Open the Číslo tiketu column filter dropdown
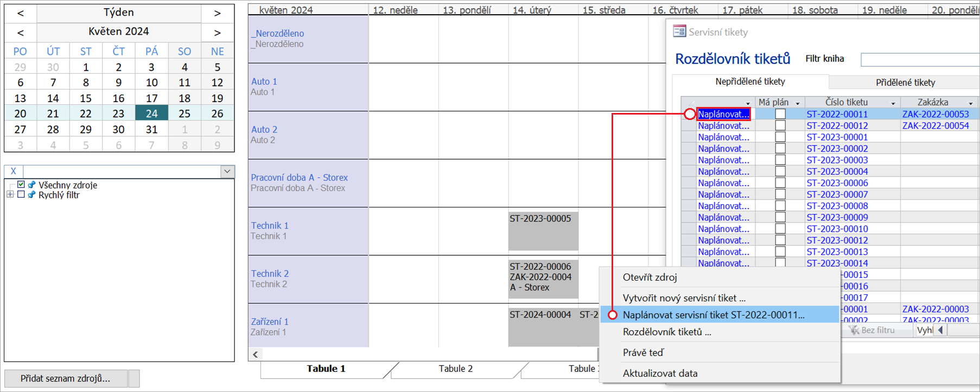 pos(893,103)
